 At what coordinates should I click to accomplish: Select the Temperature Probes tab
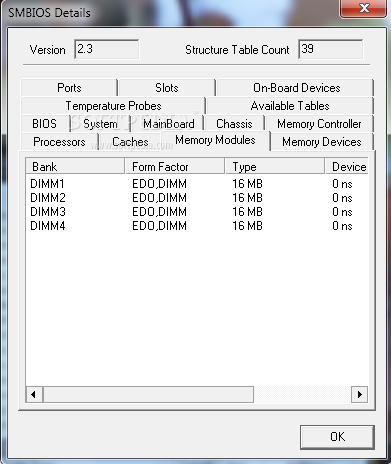click(113, 106)
